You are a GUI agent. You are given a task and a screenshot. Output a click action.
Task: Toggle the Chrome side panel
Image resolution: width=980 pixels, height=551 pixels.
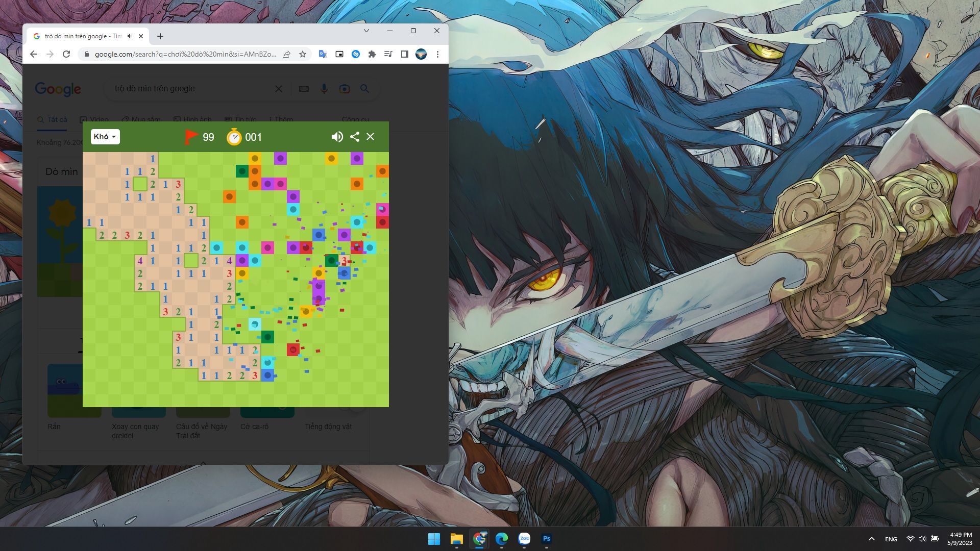pos(405,54)
